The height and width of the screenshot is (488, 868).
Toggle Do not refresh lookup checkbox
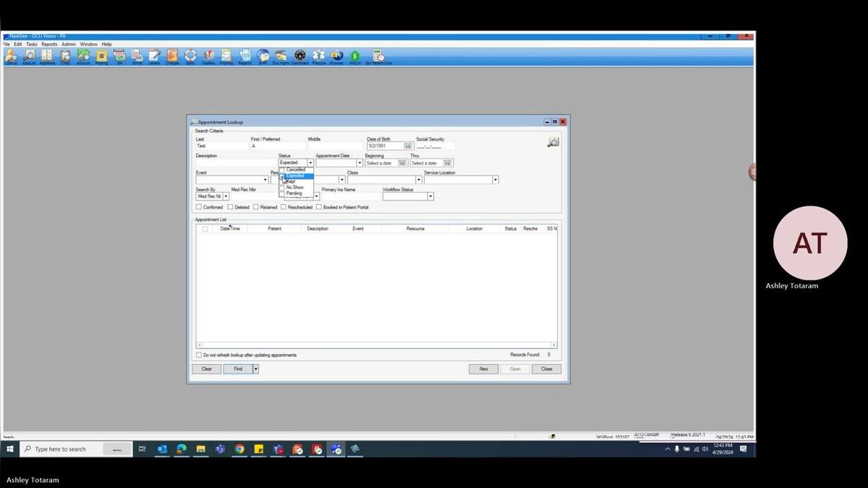[x=199, y=355]
